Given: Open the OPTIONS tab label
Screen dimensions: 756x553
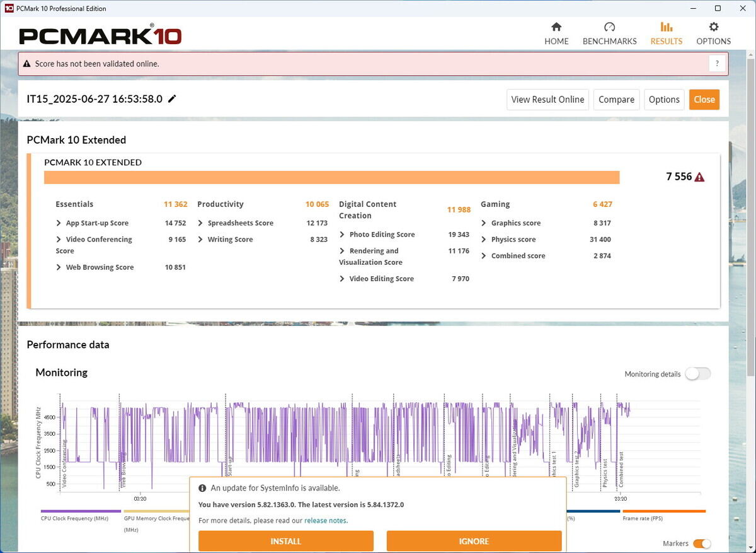Looking at the screenshot, I should pos(714,42).
